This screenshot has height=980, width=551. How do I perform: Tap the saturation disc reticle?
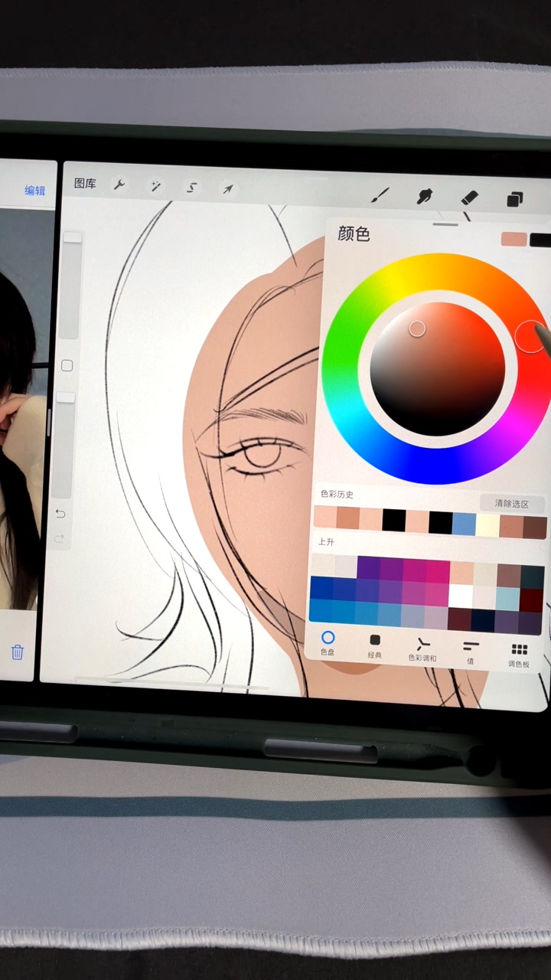(x=417, y=328)
